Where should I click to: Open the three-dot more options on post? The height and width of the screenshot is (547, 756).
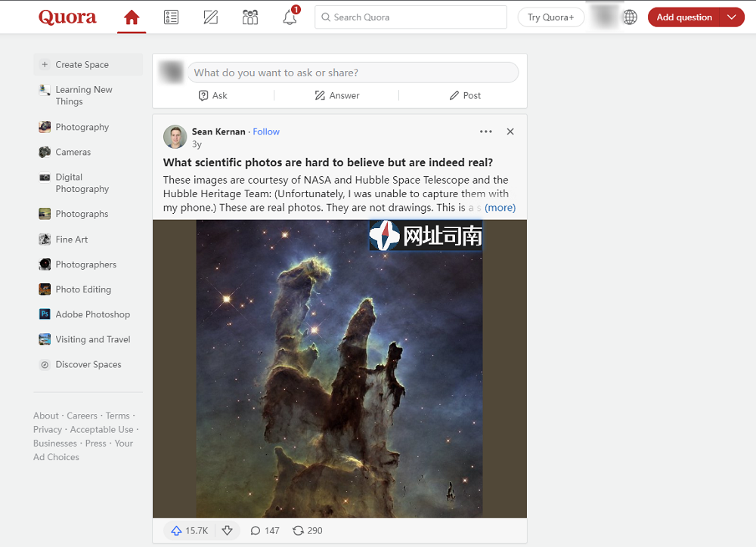[486, 131]
